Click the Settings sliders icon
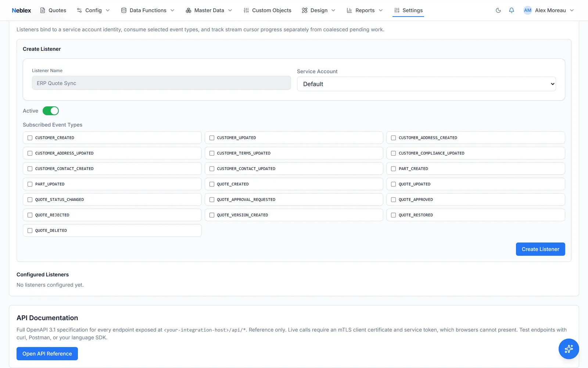This screenshot has width=588, height=368. [x=397, y=10]
